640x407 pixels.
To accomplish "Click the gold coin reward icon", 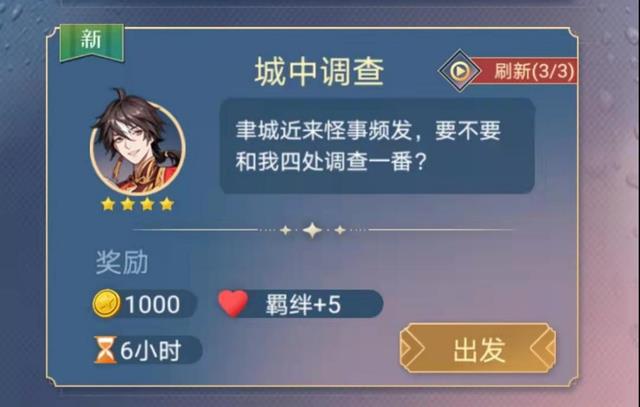I will tap(107, 304).
